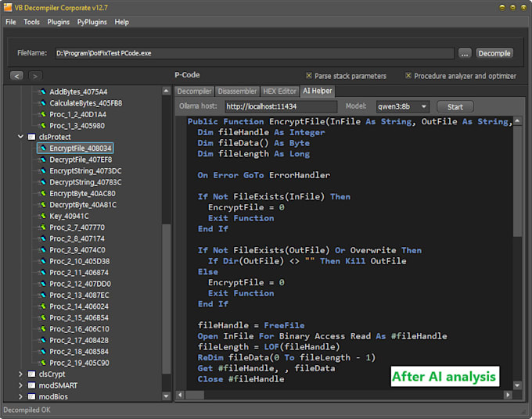Click the EncryptFile_408034 procedure icon
This screenshot has height=419, width=532.
pos(43,149)
